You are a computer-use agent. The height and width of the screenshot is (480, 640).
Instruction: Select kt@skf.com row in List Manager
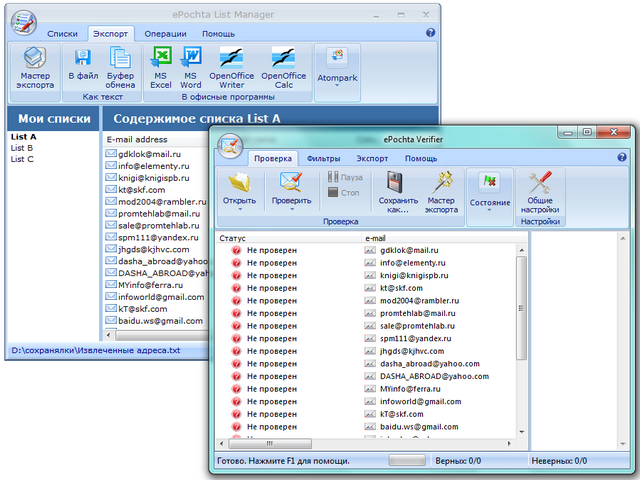point(142,190)
